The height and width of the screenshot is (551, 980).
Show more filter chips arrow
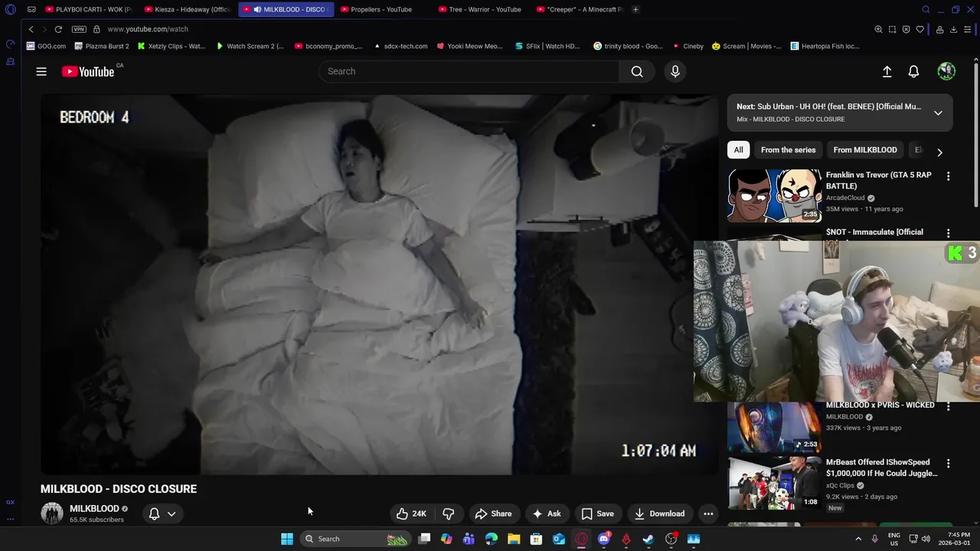tap(939, 152)
